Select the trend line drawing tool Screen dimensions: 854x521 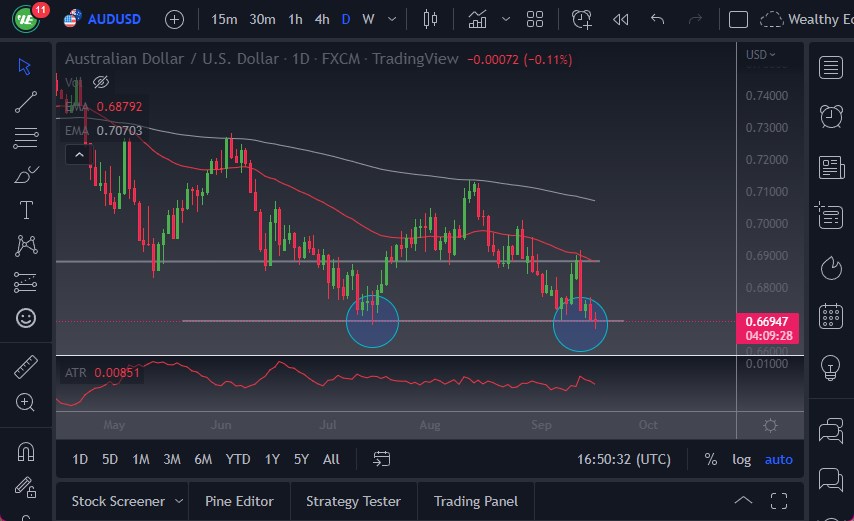point(26,101)
